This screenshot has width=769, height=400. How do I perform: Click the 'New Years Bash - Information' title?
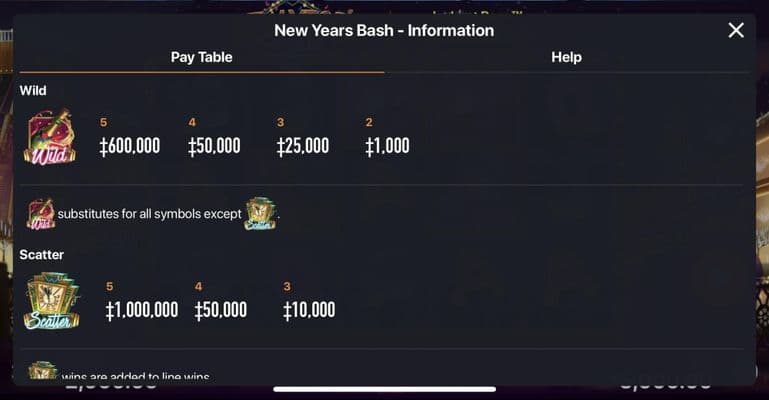pyautogui.click(x=384, y=30)
